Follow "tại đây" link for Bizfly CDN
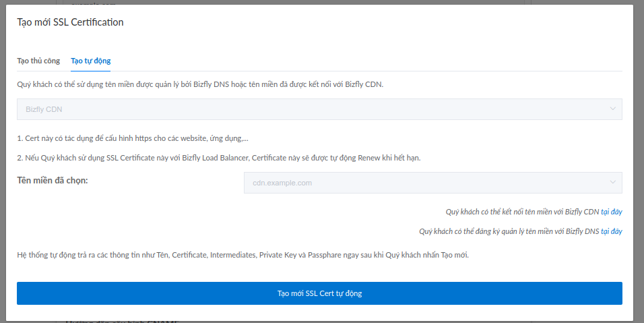 (611, 212)
